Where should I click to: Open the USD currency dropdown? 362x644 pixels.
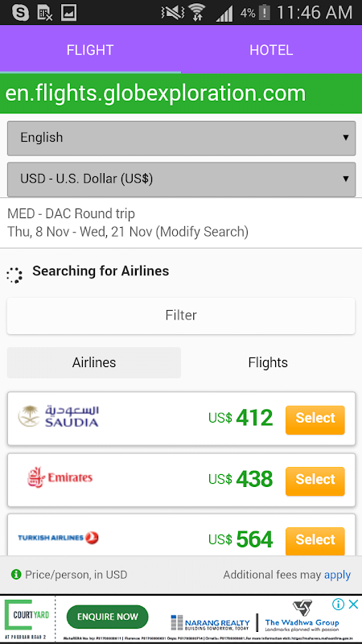pos(182,179)
